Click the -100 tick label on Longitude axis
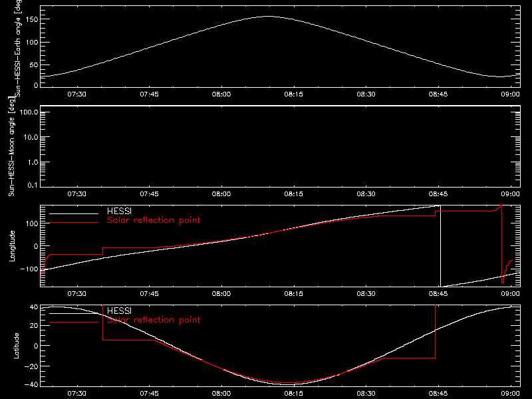This screenshot has width=532, height=399. pos(29,269)
